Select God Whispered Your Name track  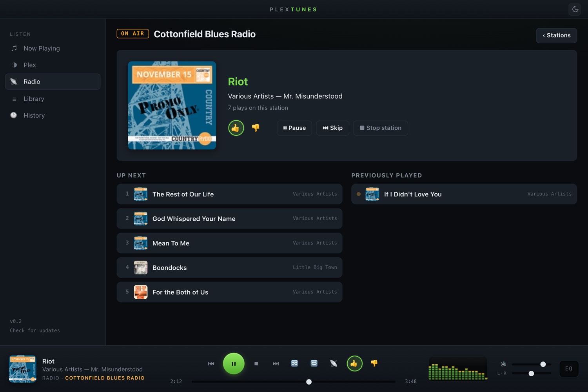click(229, 218)
